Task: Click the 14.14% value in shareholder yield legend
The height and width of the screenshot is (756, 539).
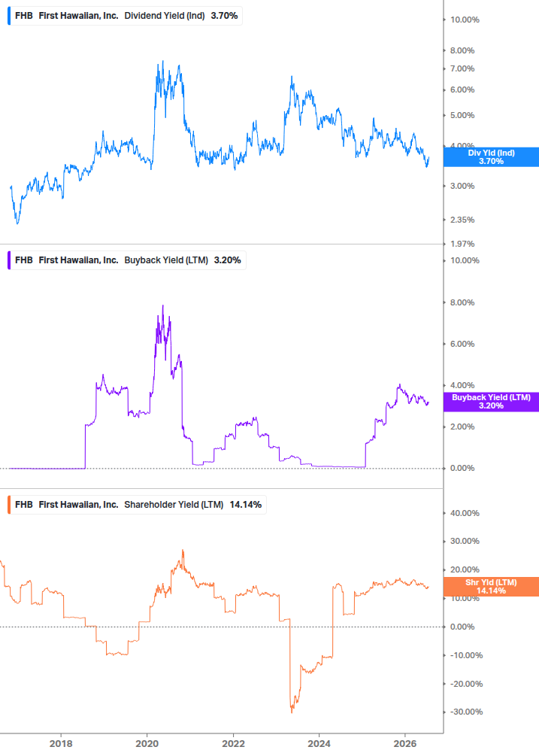Action: coord(246,504)
